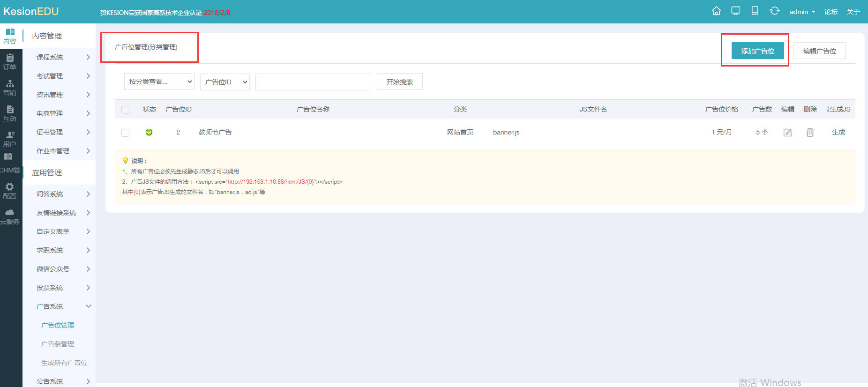
Task: Click the refresh cache icon in header
Action: (x=774, y=11)
